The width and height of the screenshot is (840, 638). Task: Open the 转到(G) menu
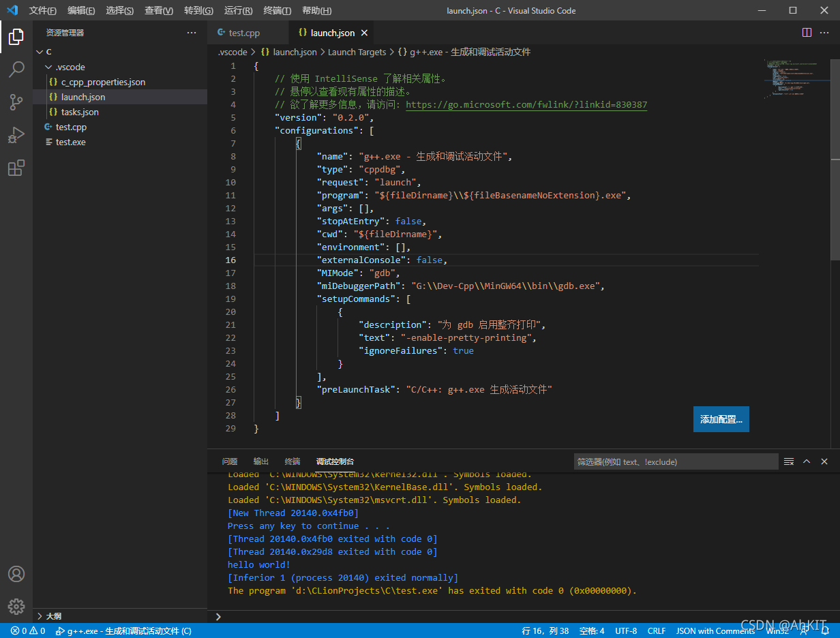click(x=198, y=10)
